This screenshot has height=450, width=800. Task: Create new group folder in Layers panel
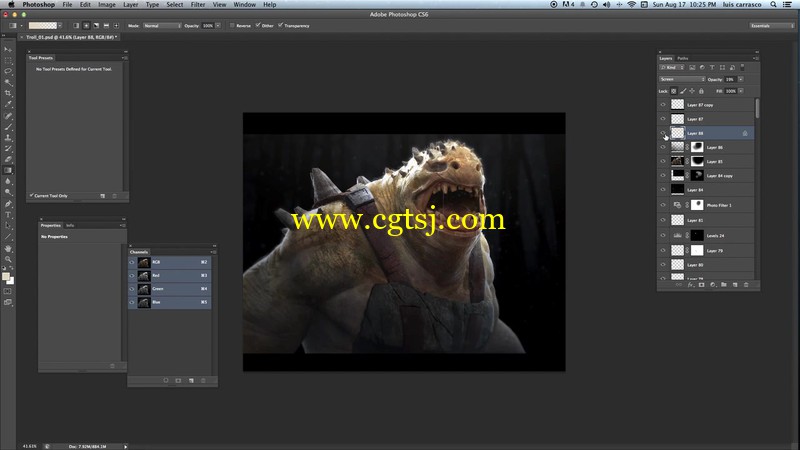pyautogui.click(x=723, y=285)
